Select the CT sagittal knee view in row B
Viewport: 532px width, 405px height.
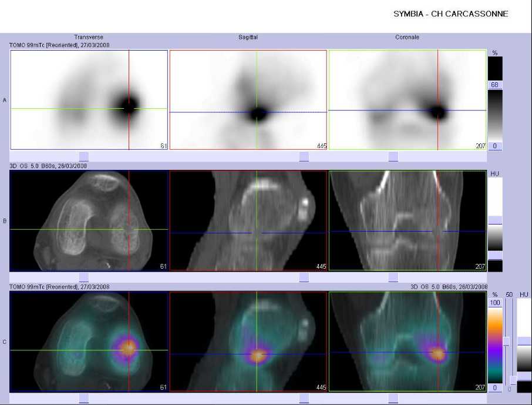click(x=248, y=221)
